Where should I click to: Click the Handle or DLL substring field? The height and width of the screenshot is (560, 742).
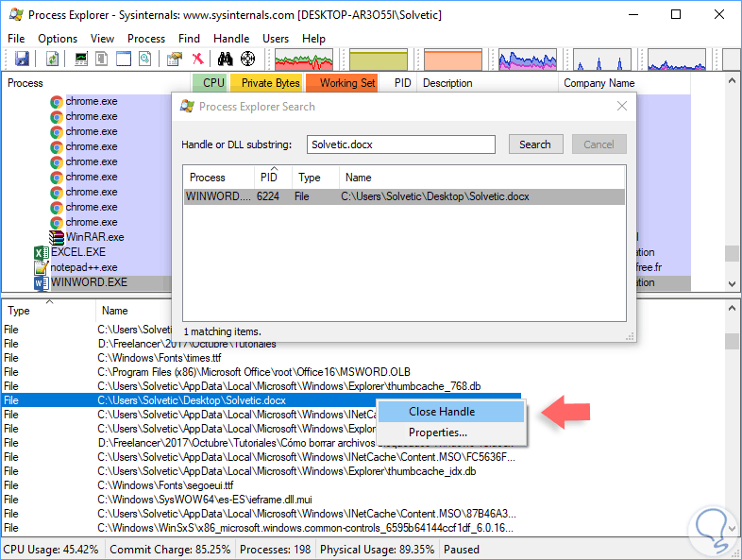(x=401, y=144)
